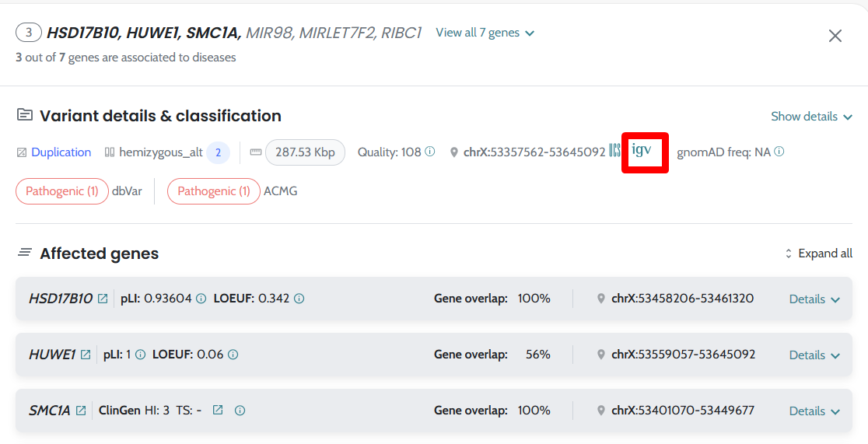
Task: Expand the View all 7 genes dropdown
Action: point(485,33)
